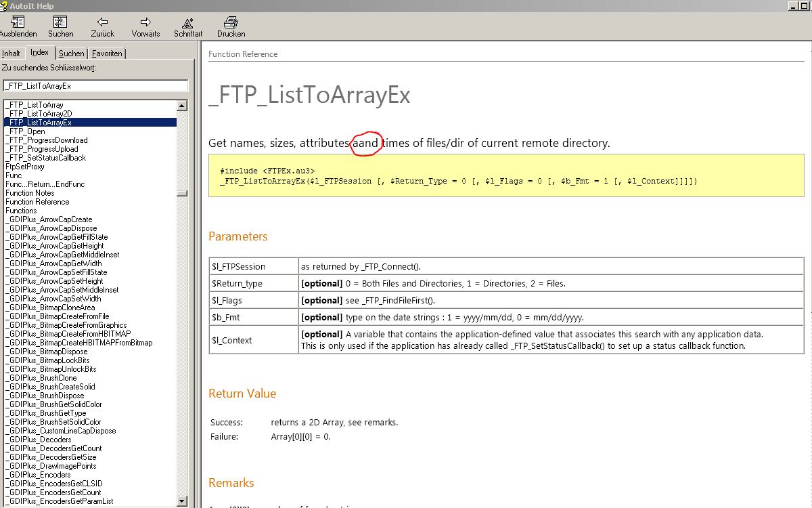Select the Func index entry
The image size is (812, 508).
(14, 175)
